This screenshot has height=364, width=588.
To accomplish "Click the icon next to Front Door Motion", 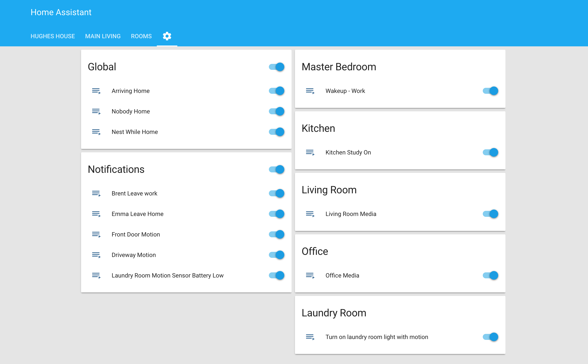I will [x=96, y=235].
